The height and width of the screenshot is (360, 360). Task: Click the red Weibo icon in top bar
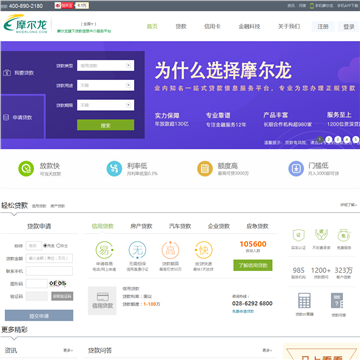(x=58, y=6)
